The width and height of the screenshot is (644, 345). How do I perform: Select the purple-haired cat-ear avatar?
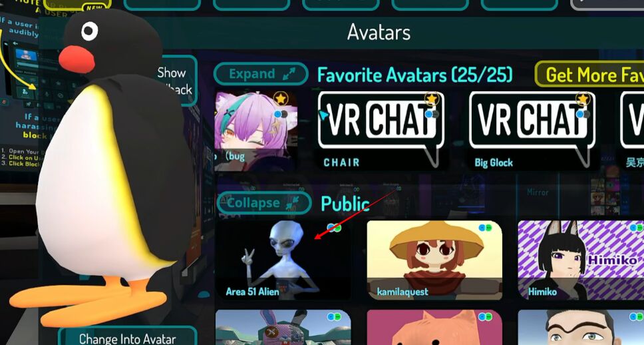click(256, 131)
